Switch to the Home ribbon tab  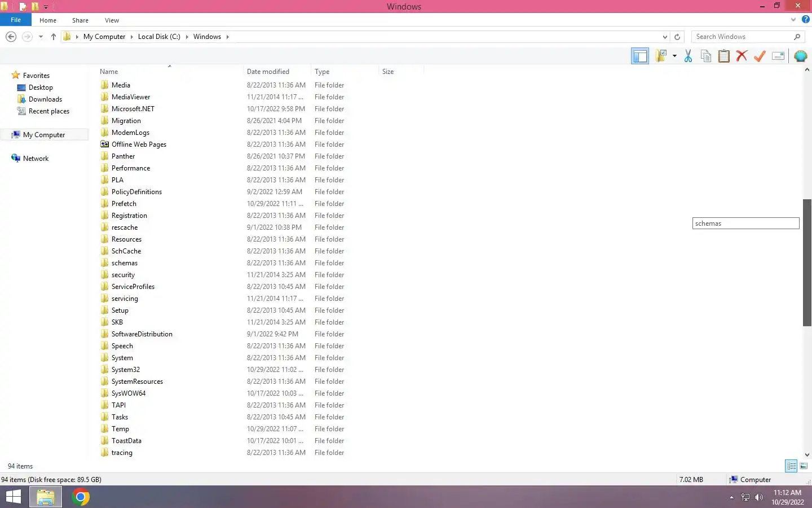pyautogui.click(x=48, y=20)
